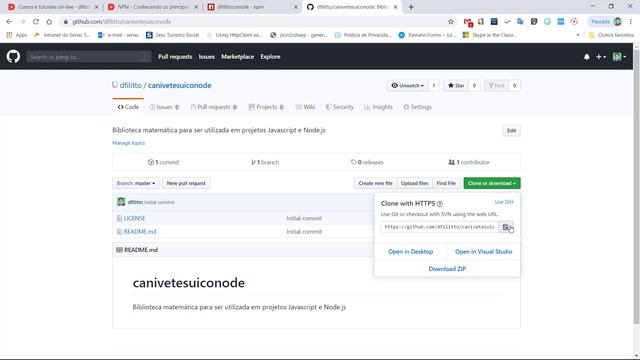Click Download ZIP
Image resolution: width=640 pixels, height=360 pixels.
[447, 269]
